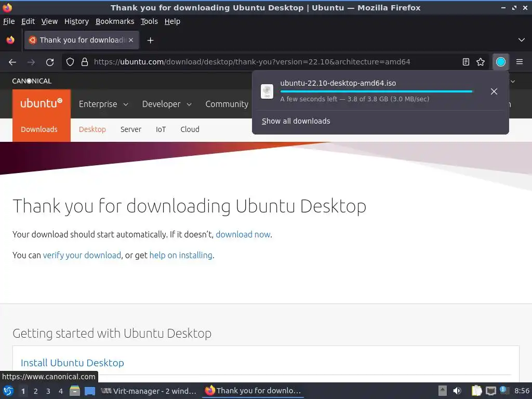532x399 pixels.
Task: Select the Cloud downloads sub-tab
Action: tap(190, 129)
